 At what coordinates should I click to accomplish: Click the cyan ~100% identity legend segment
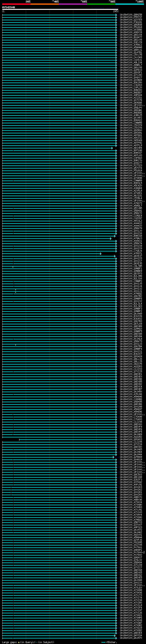click(130, 4)
